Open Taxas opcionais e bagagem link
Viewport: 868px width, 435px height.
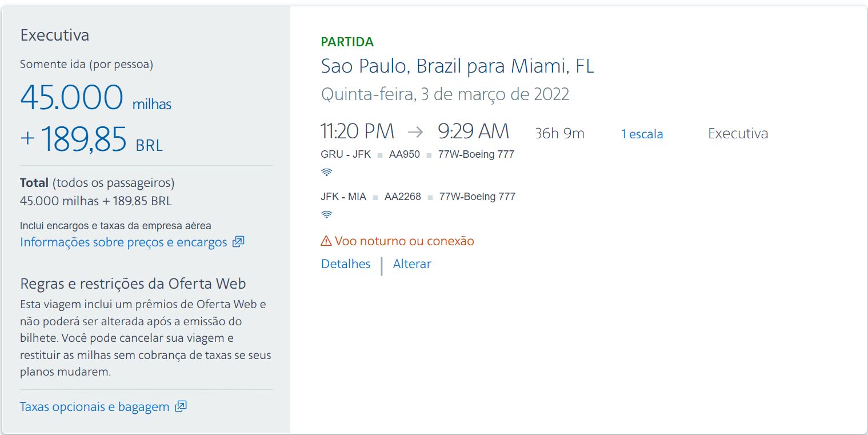click(x=95, y=407)
